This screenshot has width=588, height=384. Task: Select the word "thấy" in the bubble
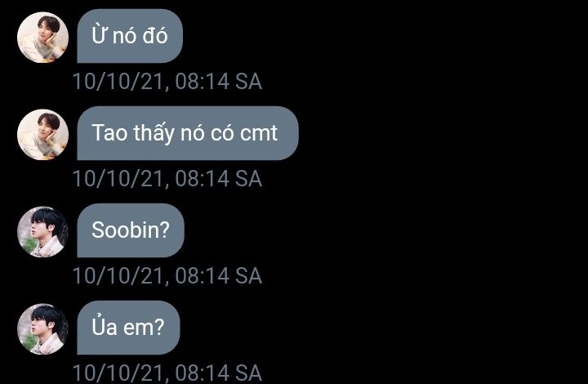[x=154, y=134]
